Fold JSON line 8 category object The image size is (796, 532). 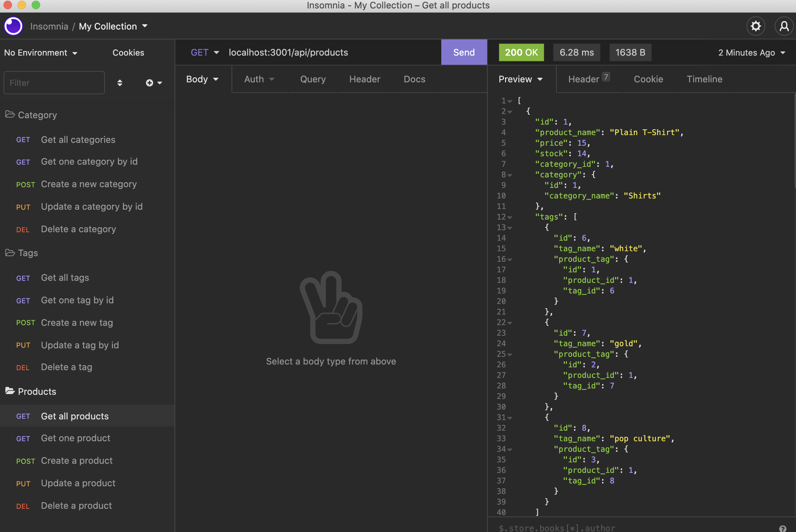click(510, 175)
